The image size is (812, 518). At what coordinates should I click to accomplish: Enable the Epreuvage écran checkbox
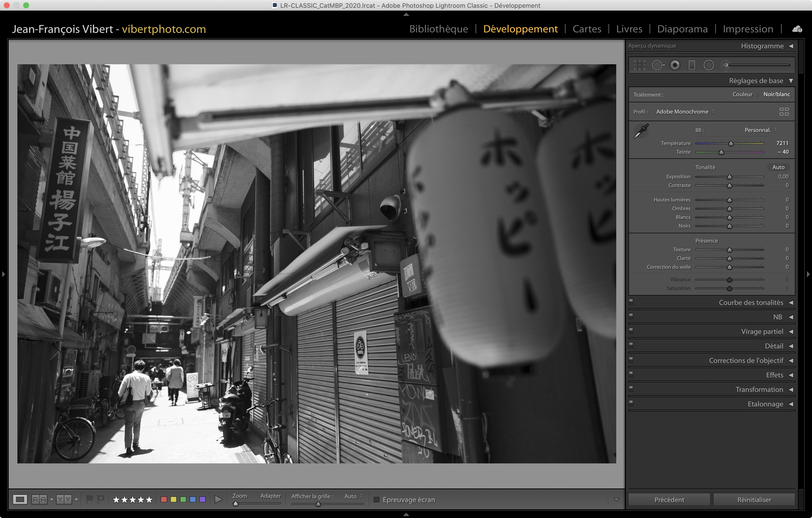coord(377,499)
